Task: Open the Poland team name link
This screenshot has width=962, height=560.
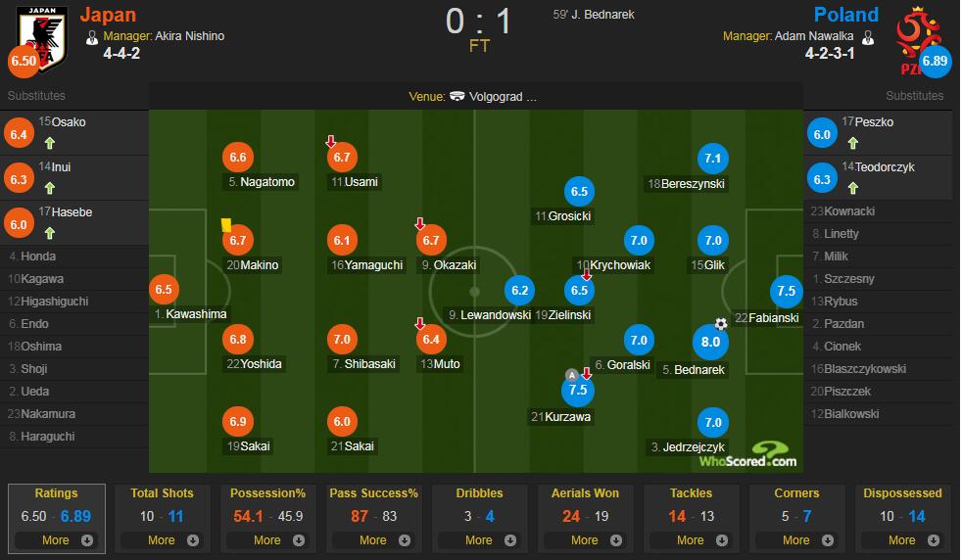Action: (846, 15)
